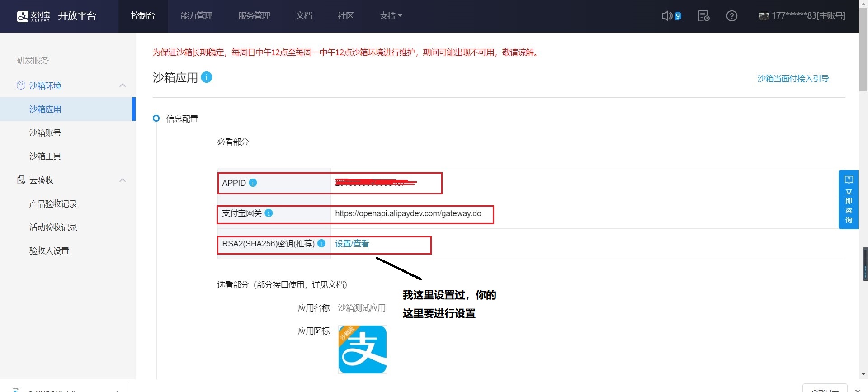The height and width of the screenshot is (392, 868).
Task: Open the 社区 tab
Action: [x=346, y=16]
